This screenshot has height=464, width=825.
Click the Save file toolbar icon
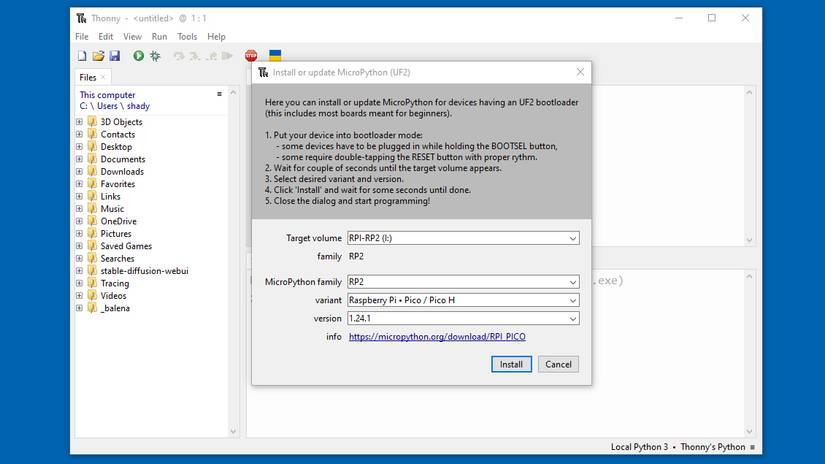(x=115, y=55)
